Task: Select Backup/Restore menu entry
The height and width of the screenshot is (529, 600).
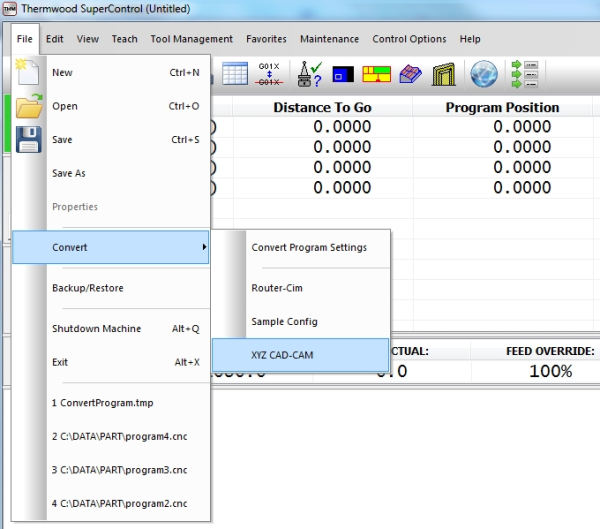Action: [111, 288]
